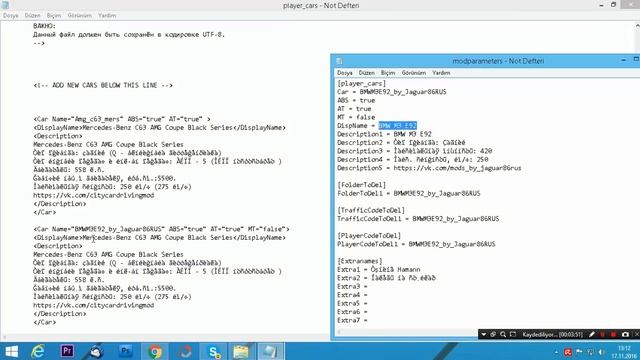
Task: Open Görünüm menu in player_cars window
Action: coord(80,16)
